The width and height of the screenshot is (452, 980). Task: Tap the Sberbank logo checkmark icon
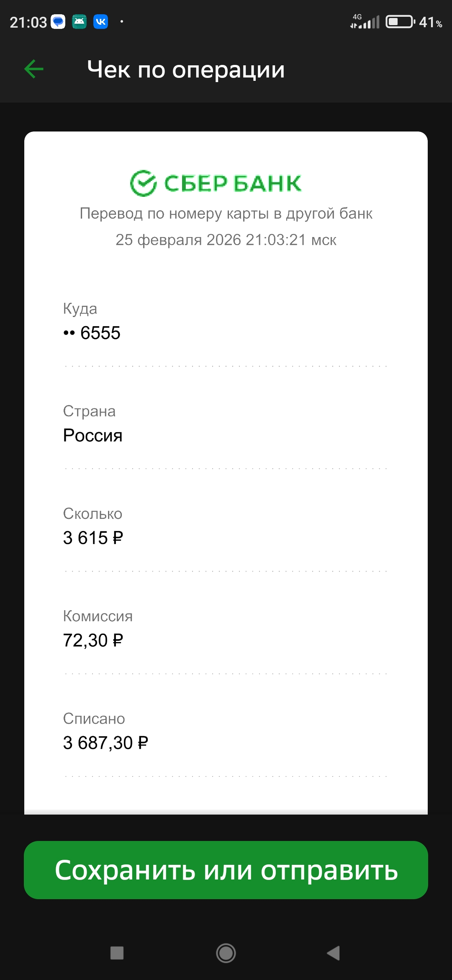pos(143,183)
